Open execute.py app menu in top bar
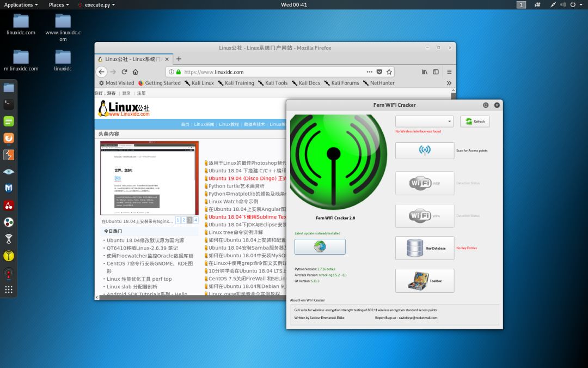Screen dimensions: 588x368 click(96, 4)
